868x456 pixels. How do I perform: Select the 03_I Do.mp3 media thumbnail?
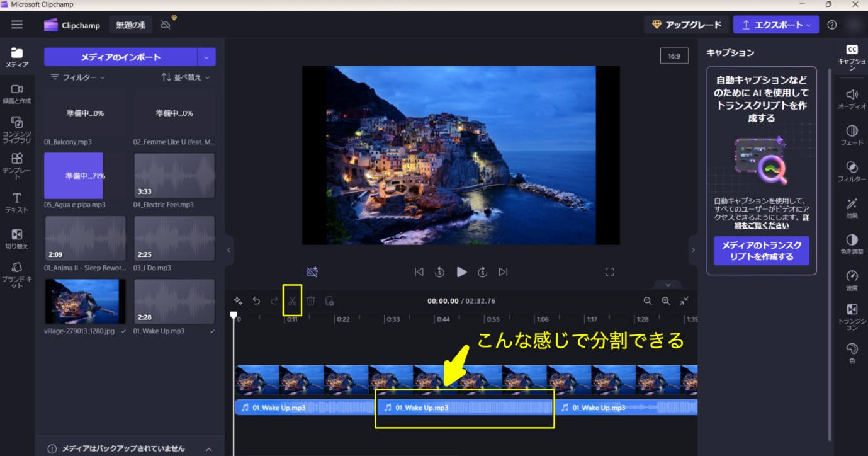(174, 239)
